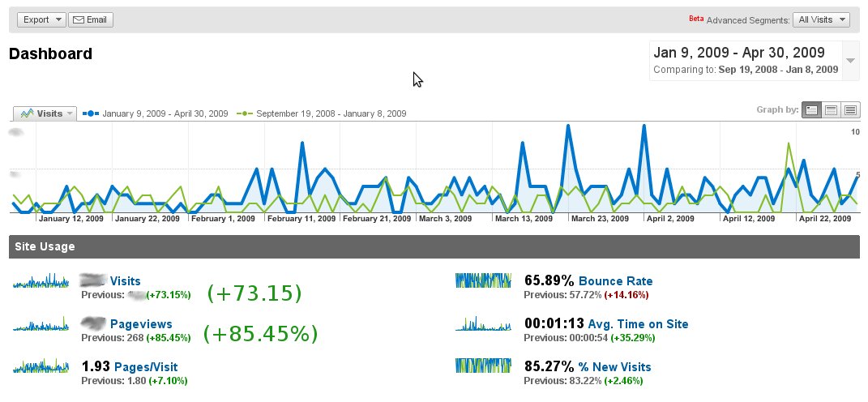Open the Export dropdown menu
The height and width of the screenshot is (402, 868).
[x=41, y=20]
